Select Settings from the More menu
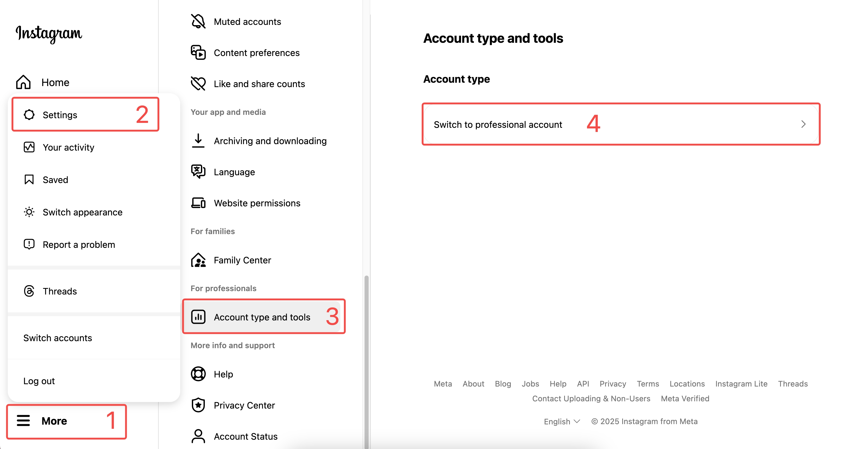 (x=60, y=115)
